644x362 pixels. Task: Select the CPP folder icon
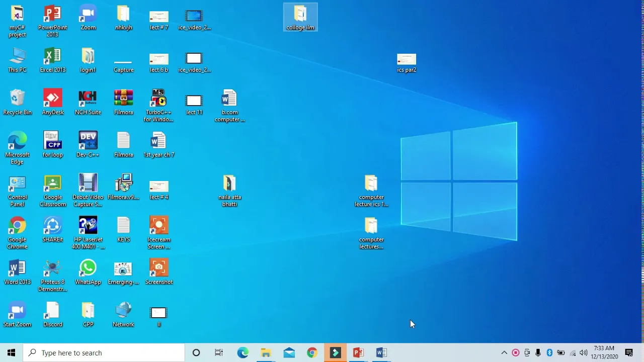pyautogui.click(x=88, y=315)
